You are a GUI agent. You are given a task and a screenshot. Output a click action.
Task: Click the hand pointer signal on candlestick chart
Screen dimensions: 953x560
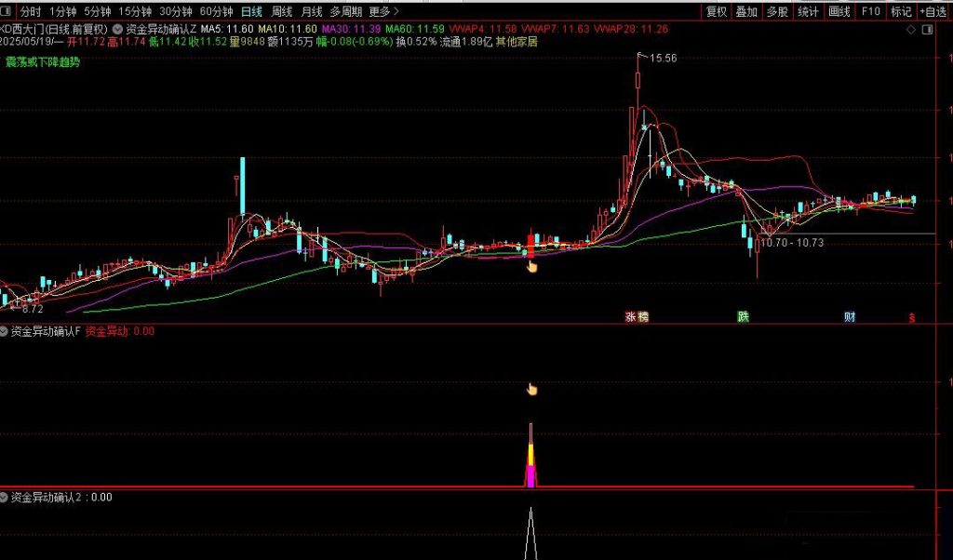click(x=531, y=267)
